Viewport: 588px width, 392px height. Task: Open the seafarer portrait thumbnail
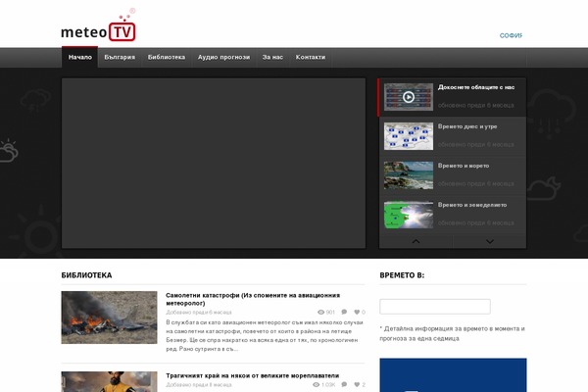109,382
